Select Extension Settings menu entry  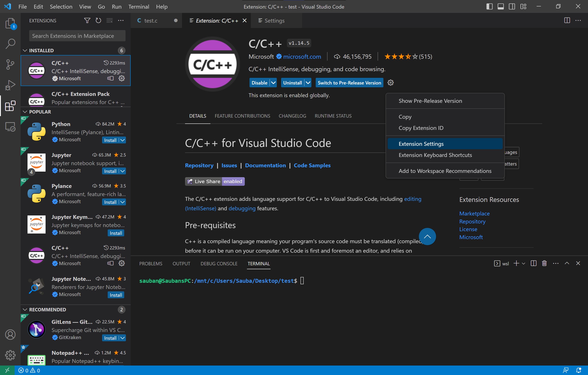click(x=445, y=144)
